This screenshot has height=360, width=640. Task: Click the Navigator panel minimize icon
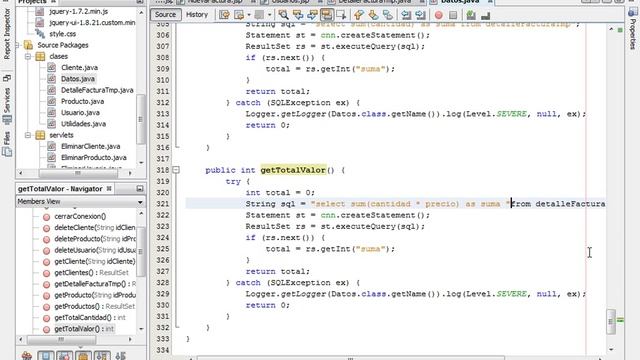point(140,189)
